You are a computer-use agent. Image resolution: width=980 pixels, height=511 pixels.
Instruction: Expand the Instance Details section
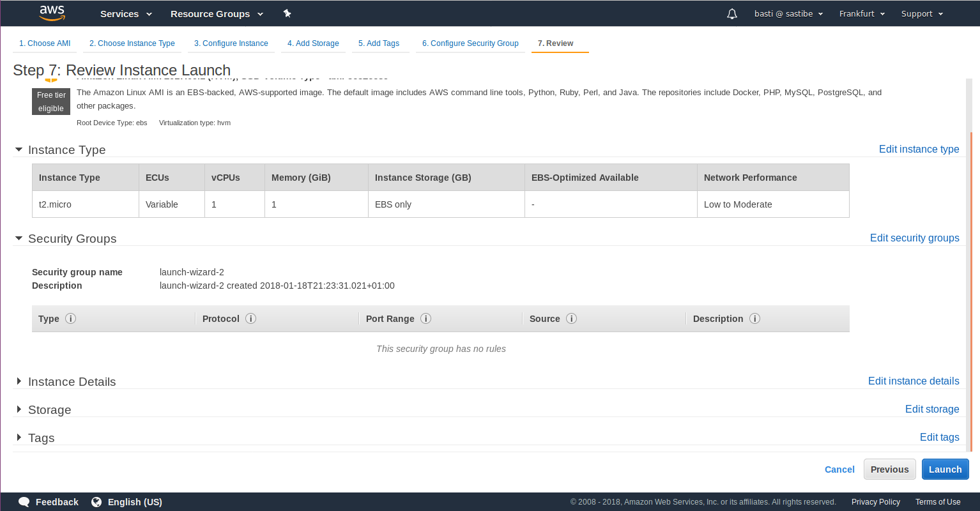[x=19, y=381]
